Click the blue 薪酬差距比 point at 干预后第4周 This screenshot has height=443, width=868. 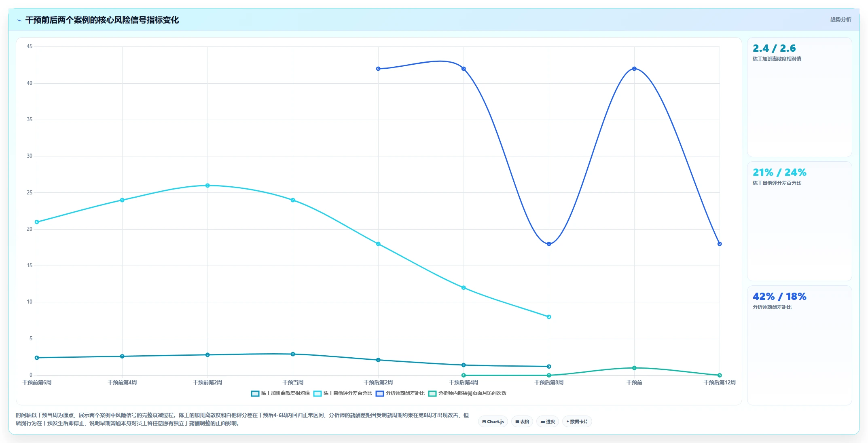[x=464, y=69]
